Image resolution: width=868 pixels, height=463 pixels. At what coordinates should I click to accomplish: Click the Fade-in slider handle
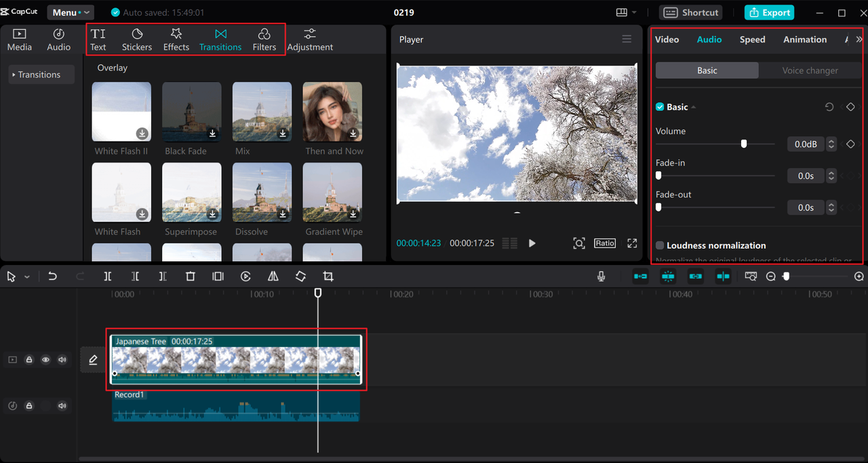tap(658, 176)
